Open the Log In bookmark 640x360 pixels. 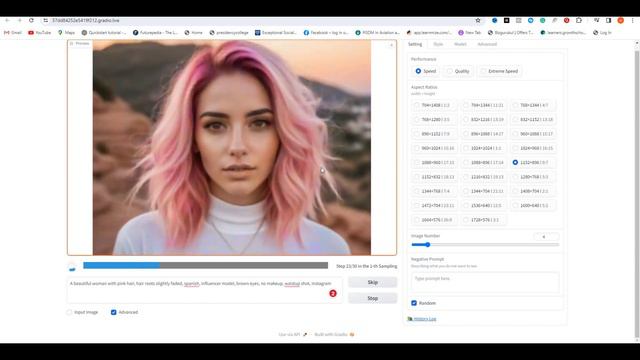click(602, 33)
